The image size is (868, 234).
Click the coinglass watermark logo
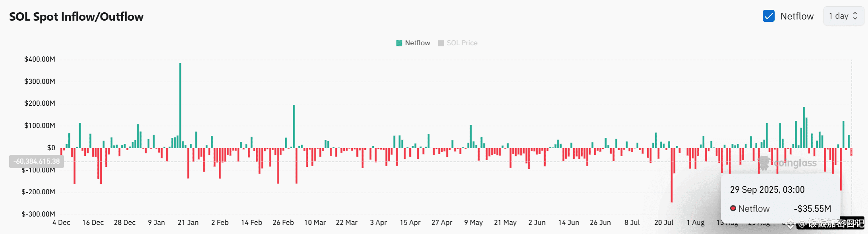tap(764, 163)
